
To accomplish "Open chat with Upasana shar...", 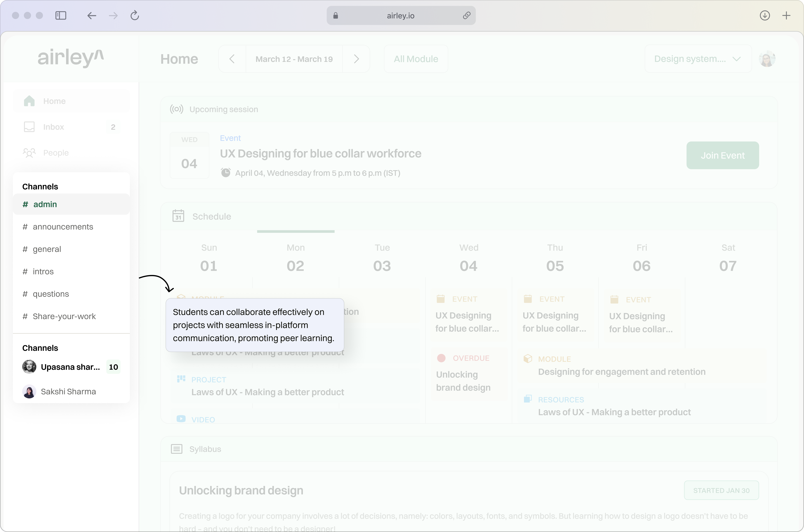I will click(71, 367).
